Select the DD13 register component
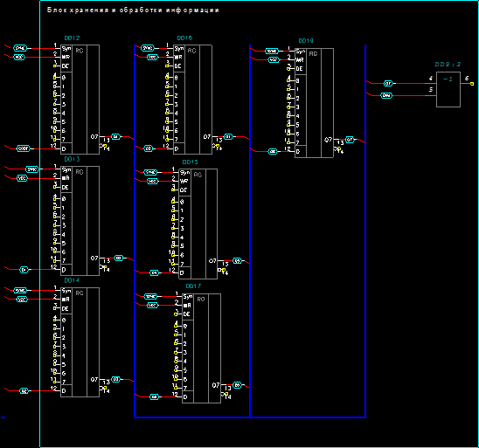The width and height of the screenshot is (479, 448). 80,221
